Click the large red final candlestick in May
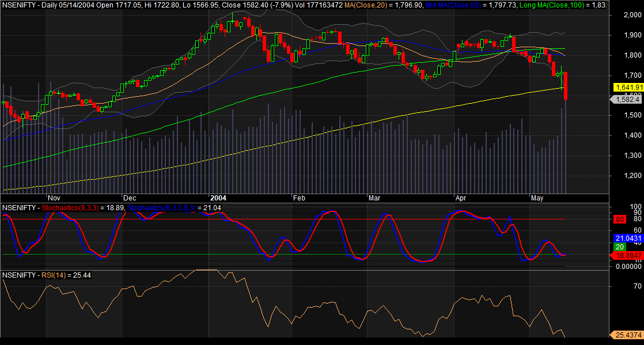The image size is (644, 345). point(566,86)
